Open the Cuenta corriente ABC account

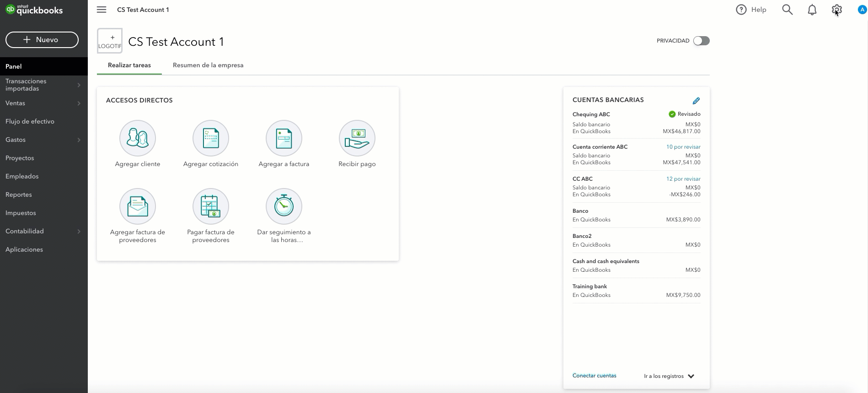point(600,147)
